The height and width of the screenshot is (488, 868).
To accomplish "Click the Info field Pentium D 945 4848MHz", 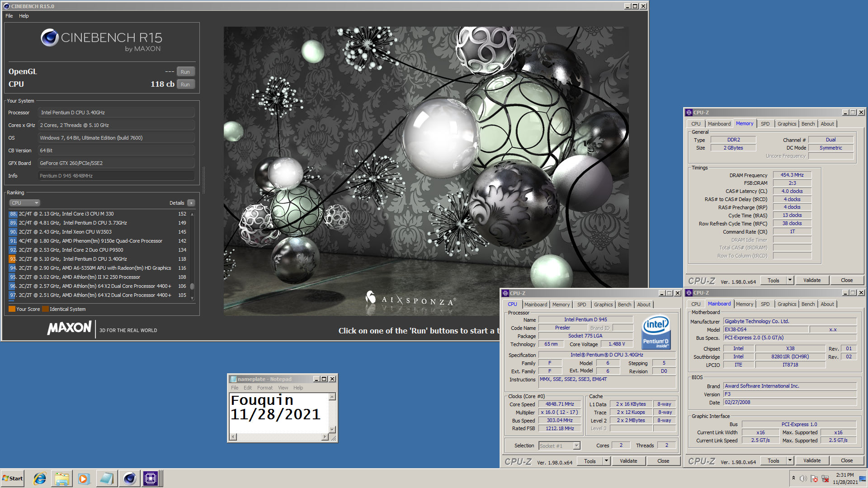I will (117, 176).
